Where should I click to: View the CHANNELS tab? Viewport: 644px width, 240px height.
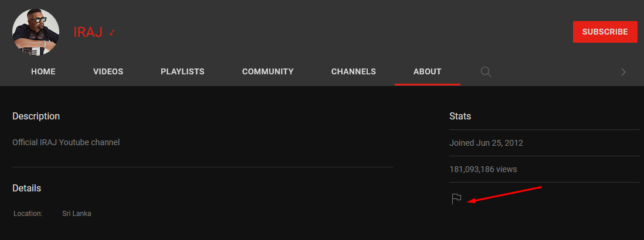click(x=354, y=71)
